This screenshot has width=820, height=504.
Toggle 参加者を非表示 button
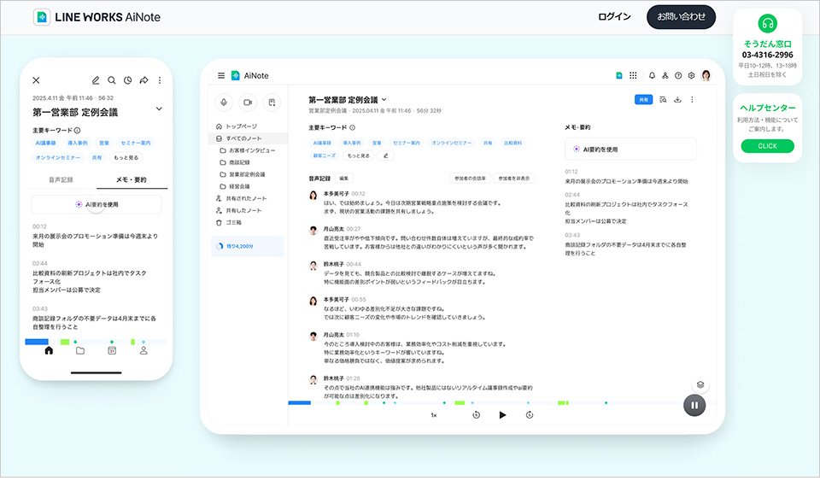coord(514,179)
